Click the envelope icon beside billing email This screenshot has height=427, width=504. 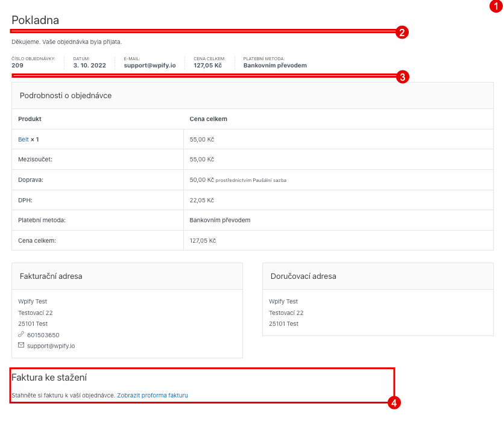pyautogui.click(x=21, y=346)
